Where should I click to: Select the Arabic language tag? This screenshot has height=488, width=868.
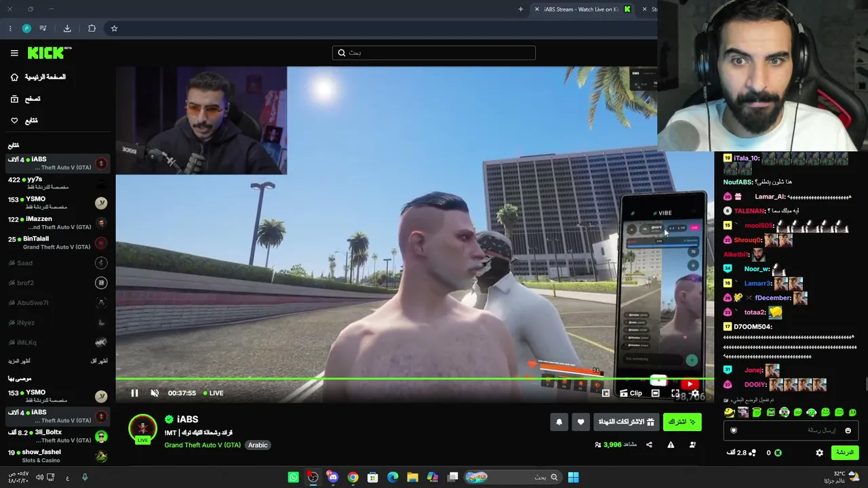(x=258, y=445)
